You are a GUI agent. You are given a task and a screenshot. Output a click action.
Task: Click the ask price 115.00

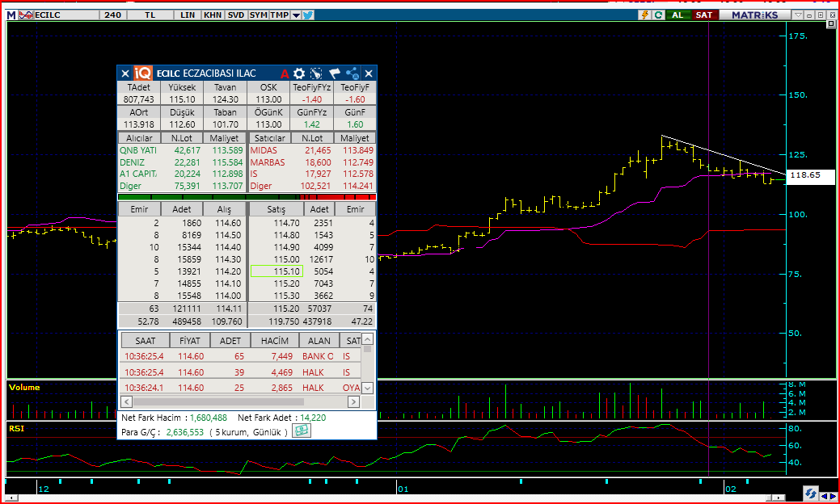tap(287, 259)
